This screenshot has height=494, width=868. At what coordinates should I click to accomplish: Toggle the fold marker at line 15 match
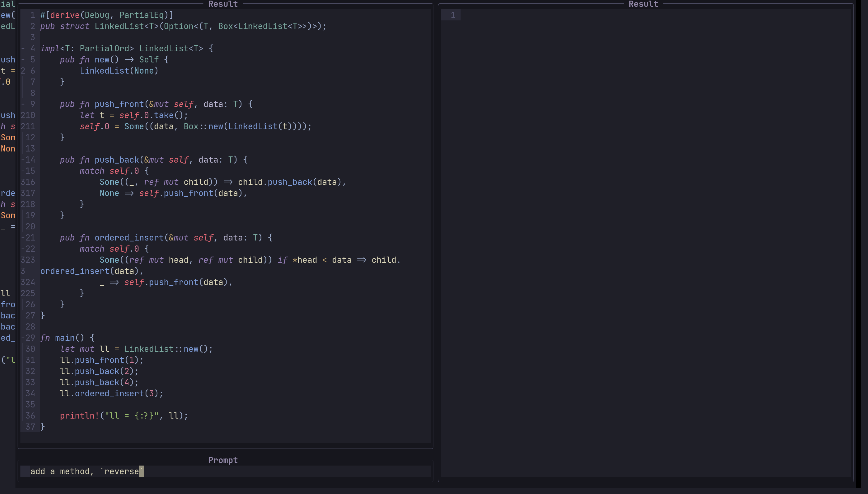[x=23, y=171]
